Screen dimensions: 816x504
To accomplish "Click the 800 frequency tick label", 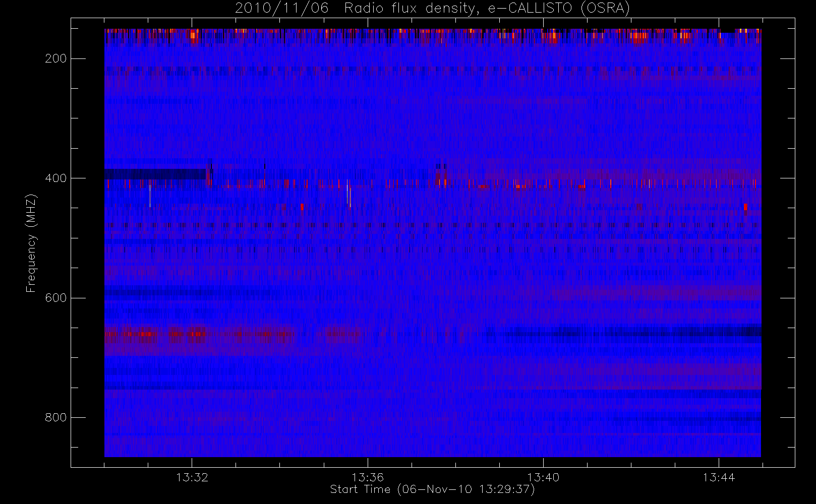I will pos(55,418).
